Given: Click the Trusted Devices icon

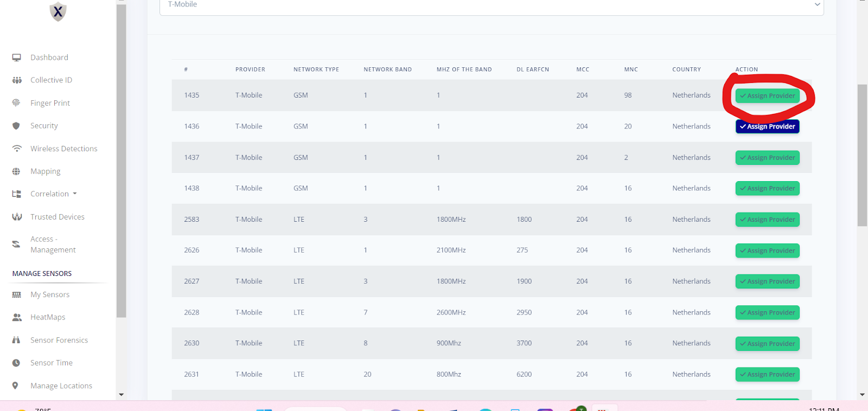Looking at the screenshot, I should click(x=17, y=217).
